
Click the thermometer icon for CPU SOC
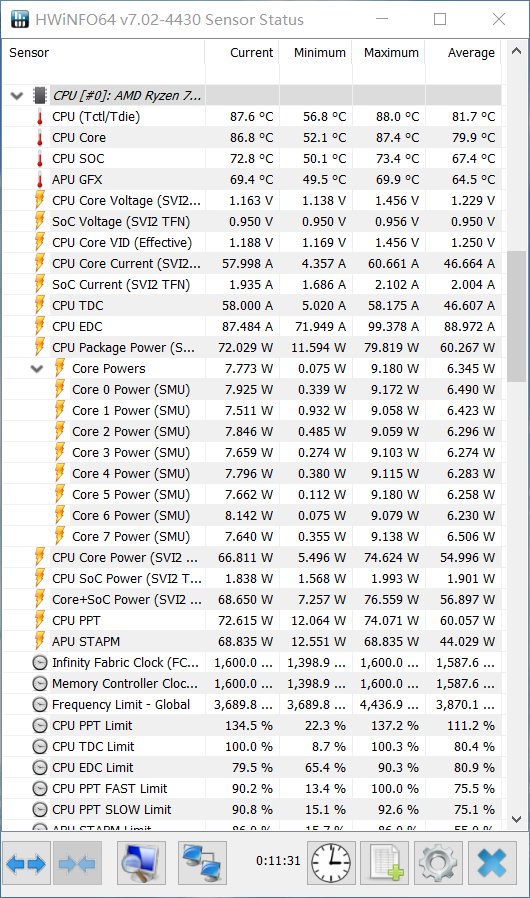[40, 159]
